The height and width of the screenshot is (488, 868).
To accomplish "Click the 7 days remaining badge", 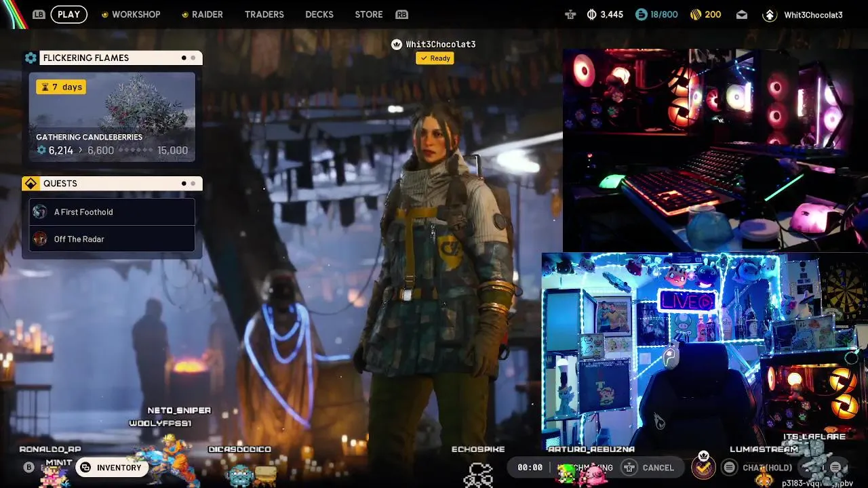I will click(61, 87).
